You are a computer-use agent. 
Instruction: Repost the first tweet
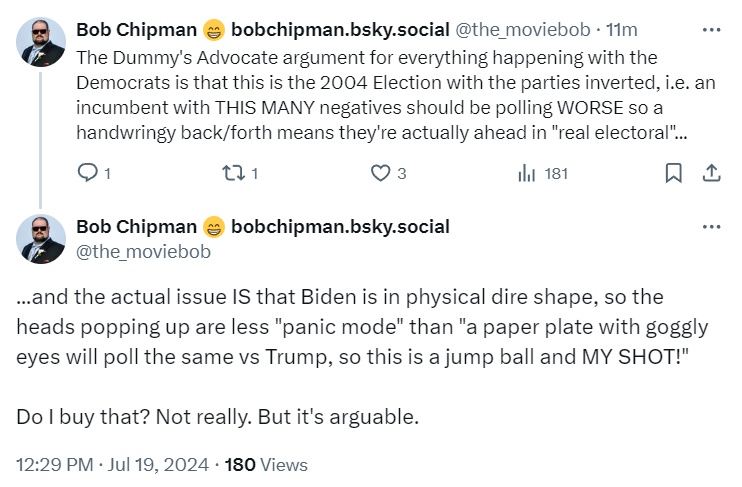click(232, 173)
